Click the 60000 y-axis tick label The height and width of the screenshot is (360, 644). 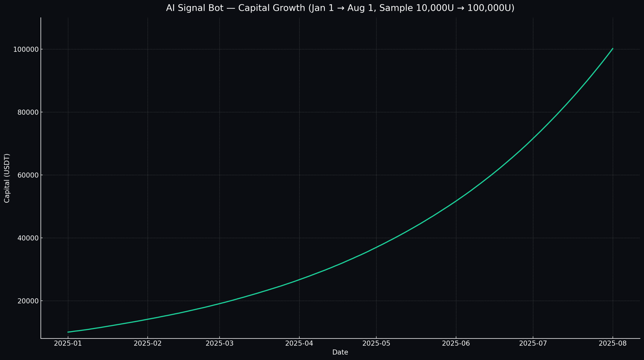point(28,175)
